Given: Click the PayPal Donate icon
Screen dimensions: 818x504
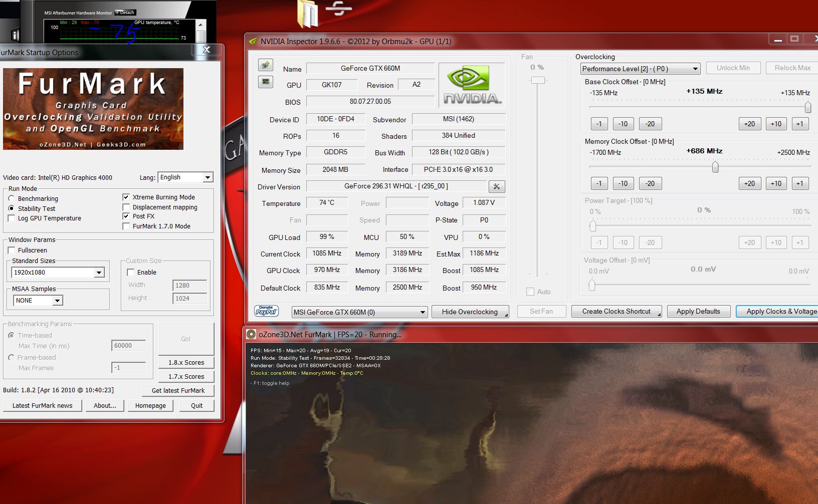Looking at the screenshot, I should (x=267, y=311).
